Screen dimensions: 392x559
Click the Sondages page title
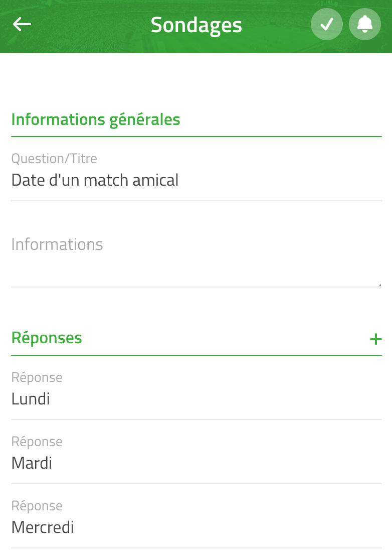196,25
